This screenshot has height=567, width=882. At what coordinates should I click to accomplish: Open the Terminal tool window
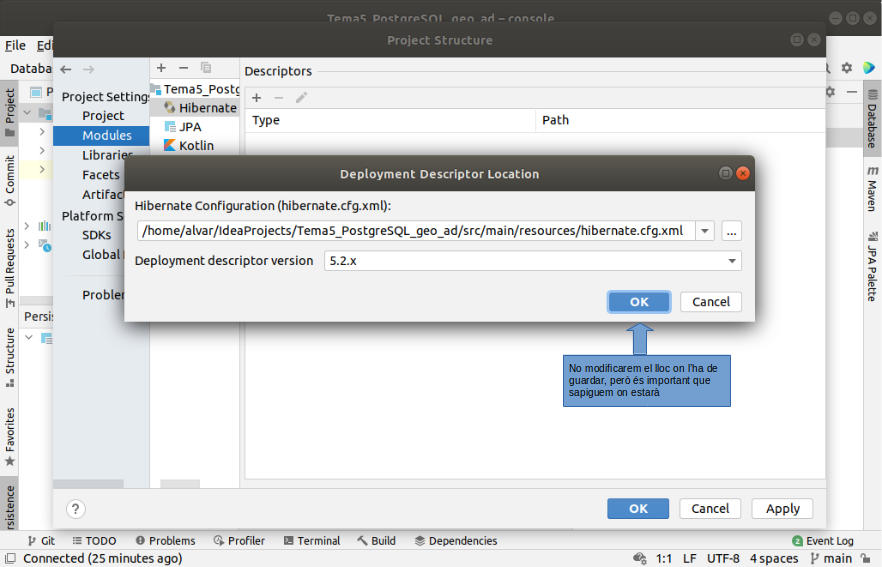(312, 541)
